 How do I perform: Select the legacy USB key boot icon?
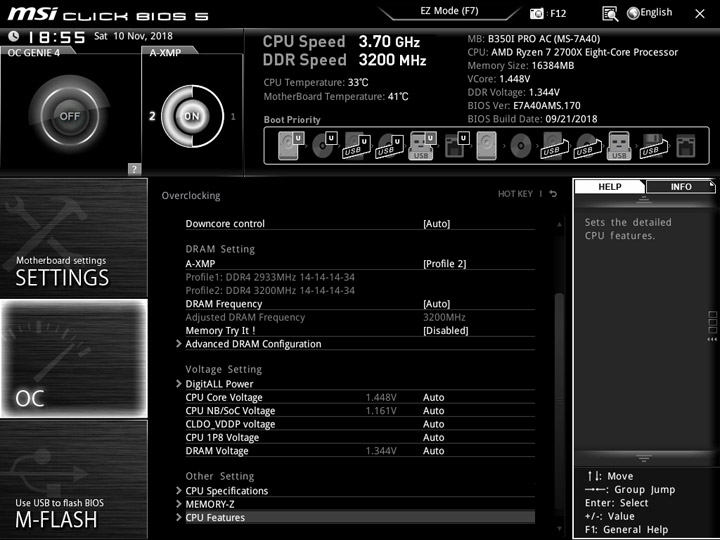619,146
